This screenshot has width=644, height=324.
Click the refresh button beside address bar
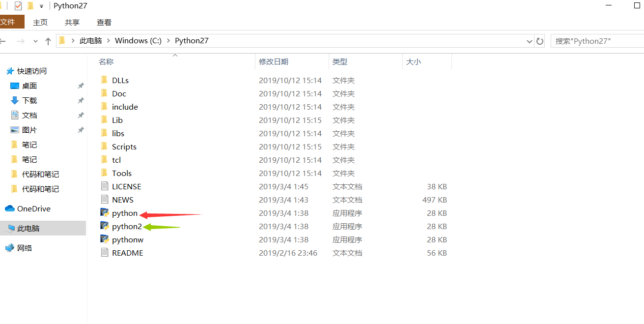point(540,41)
